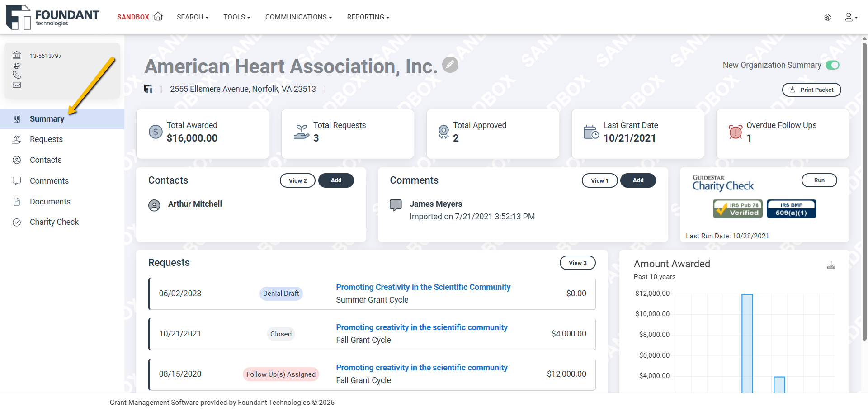Click the tax ID bank icon
Image resolution: width=868 pixels, height=412 pixels.
17,55
